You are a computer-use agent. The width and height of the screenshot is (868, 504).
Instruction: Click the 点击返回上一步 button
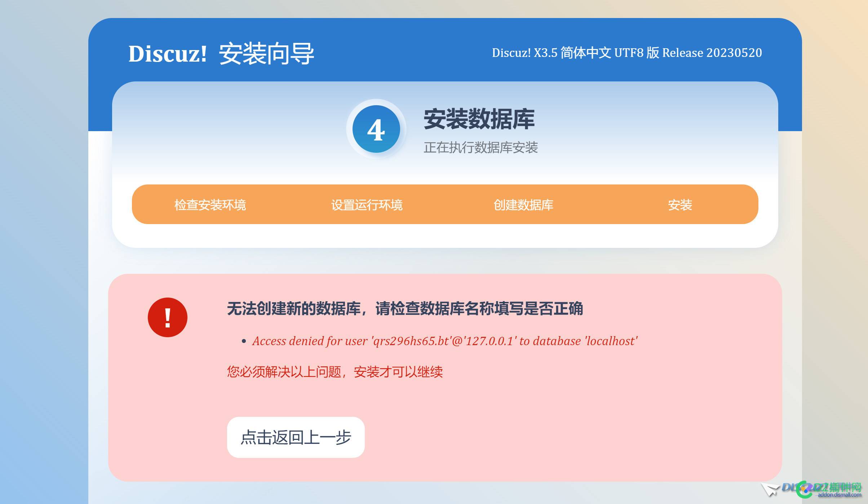[296, 437]
